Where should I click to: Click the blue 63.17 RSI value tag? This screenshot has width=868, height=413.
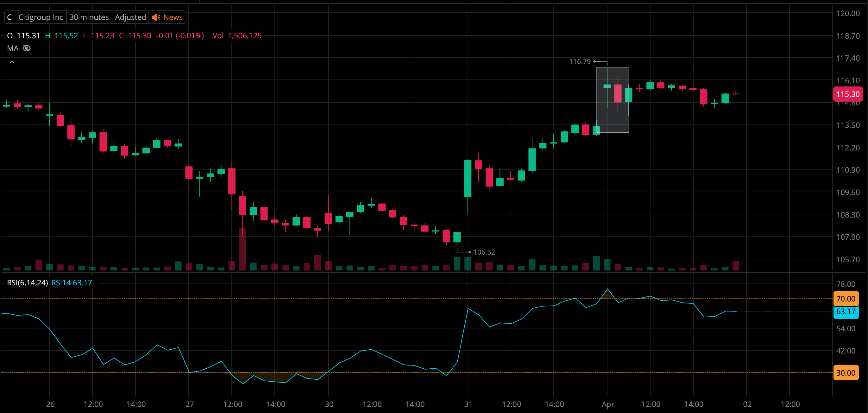tap(846, 312)
